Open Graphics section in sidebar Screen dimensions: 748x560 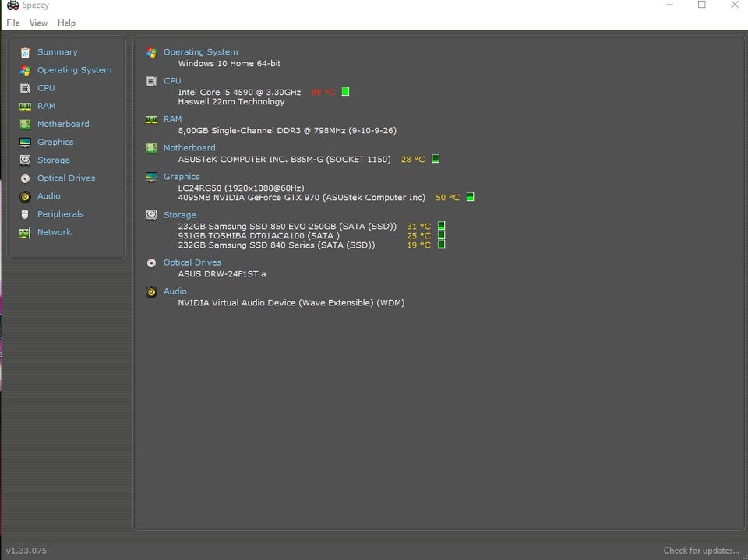coord(55,143)
